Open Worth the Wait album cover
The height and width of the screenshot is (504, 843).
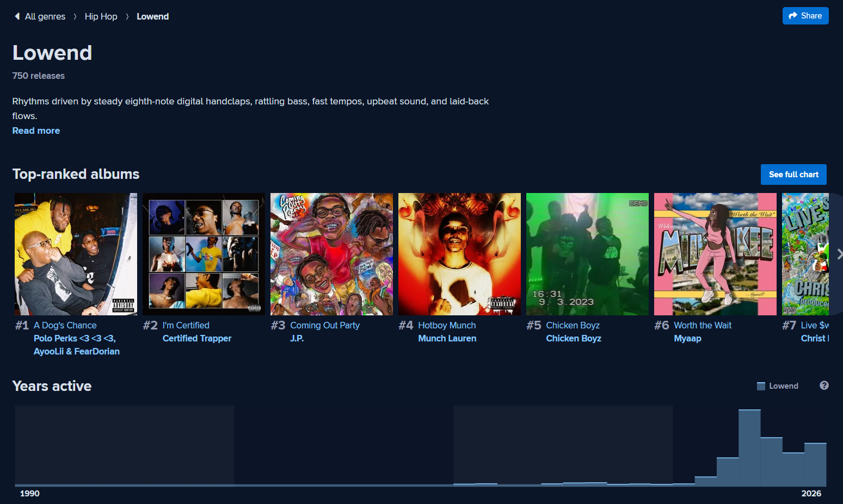point(715,254)
